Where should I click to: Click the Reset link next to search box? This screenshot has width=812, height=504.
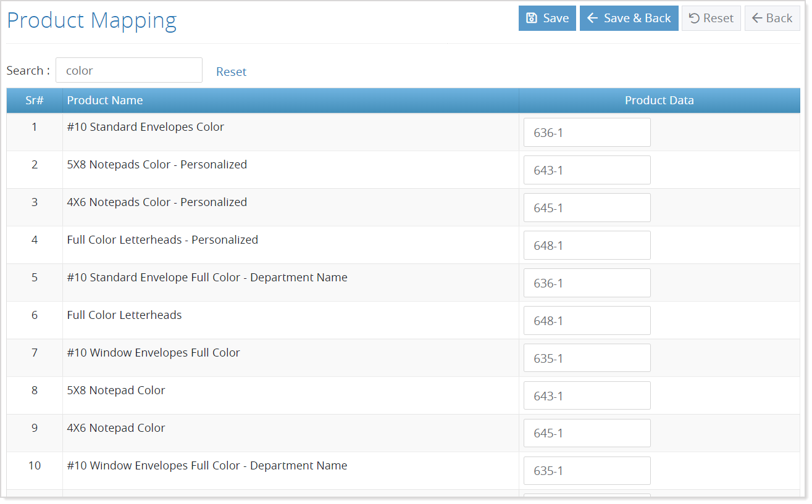(231, 72)
